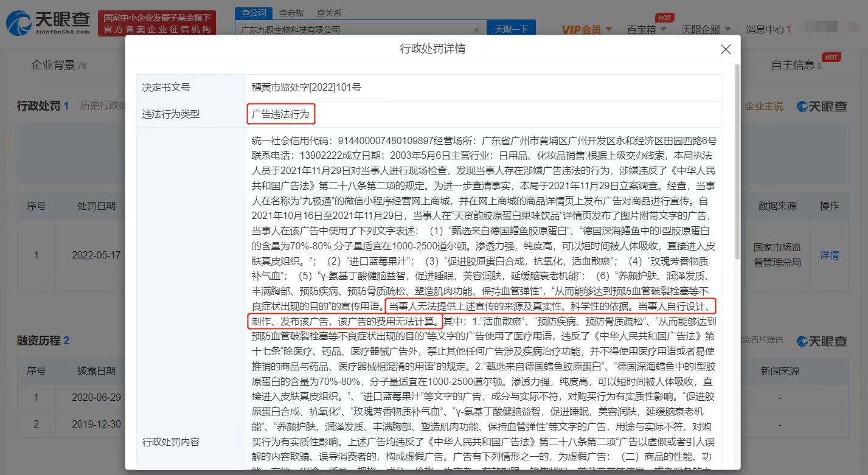Clear the search box with the x icon
The image size is (868, 475).
tap(476, 29)
